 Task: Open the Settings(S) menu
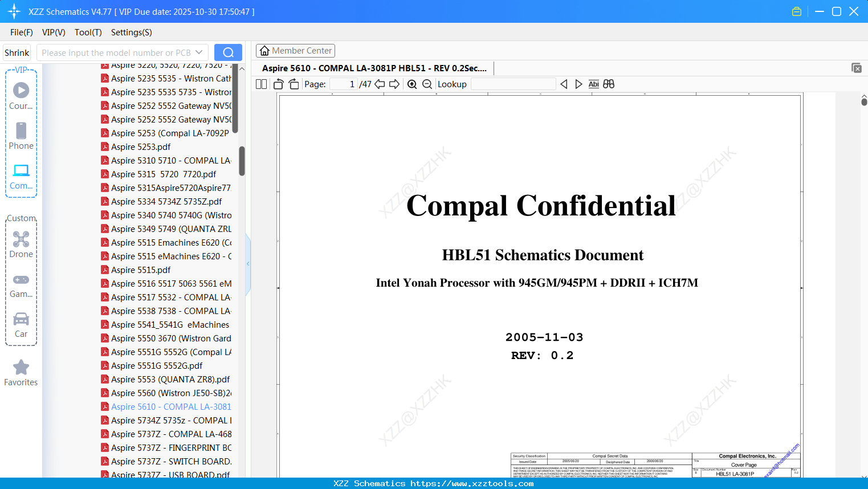(x=132, y=32)
